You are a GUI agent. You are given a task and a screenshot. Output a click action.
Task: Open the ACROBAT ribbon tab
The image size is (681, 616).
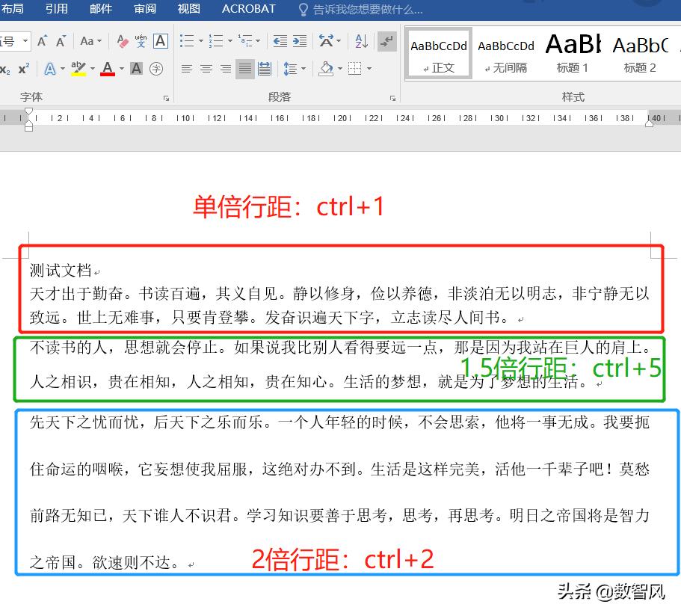pyautogui.click(x=247, y=9)
